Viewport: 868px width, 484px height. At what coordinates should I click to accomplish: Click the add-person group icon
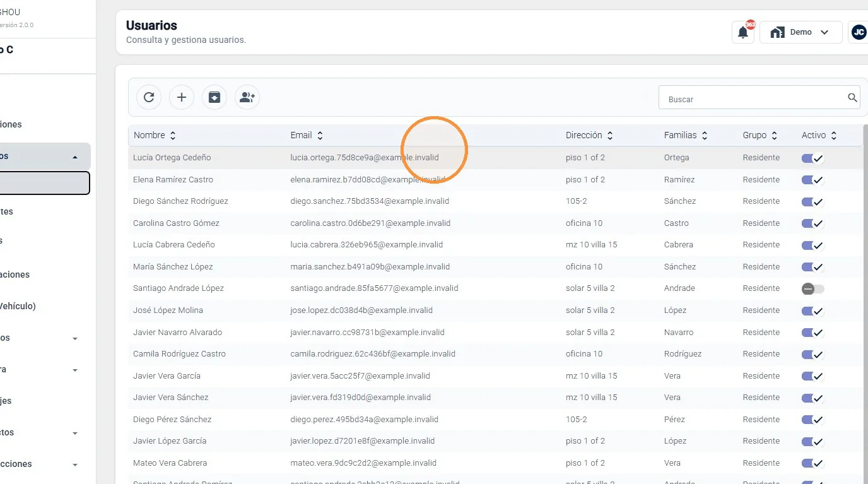tap(247, 97)
